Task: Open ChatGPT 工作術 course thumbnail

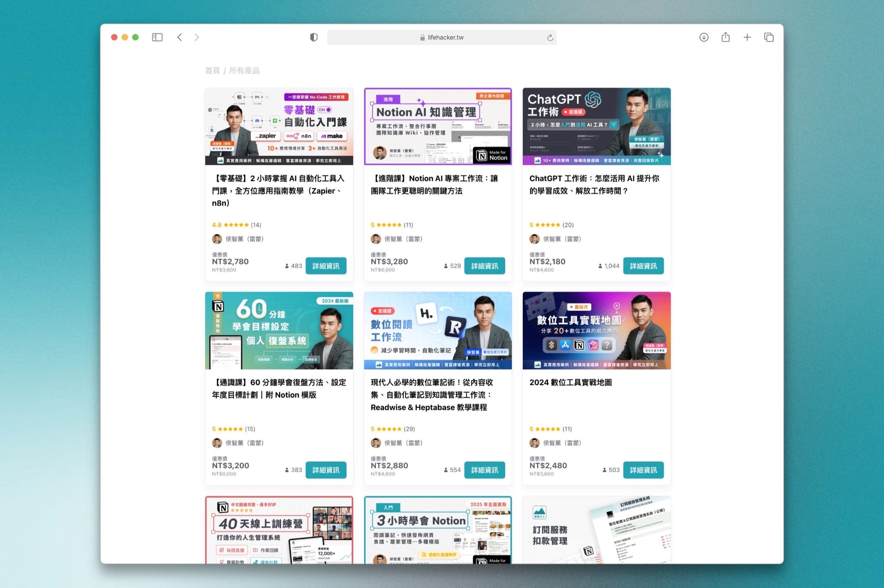Action: click(x=596, y=126)
